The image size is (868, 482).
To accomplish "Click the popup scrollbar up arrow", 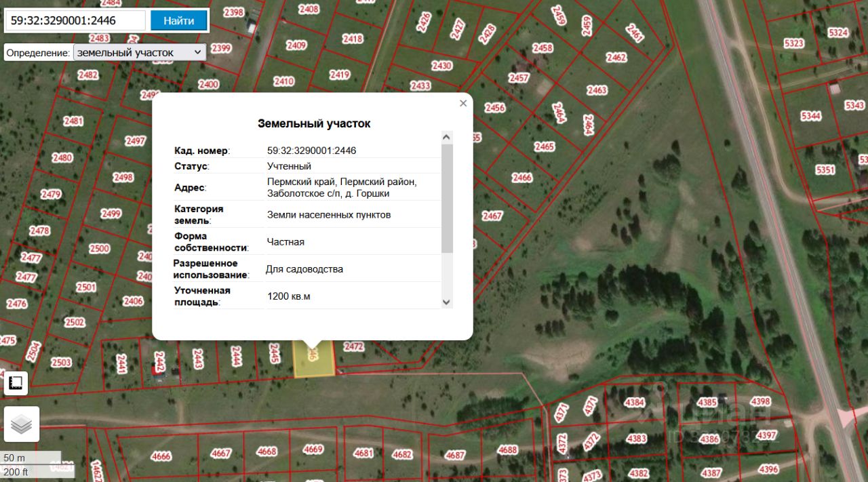I will pos(446,137).
